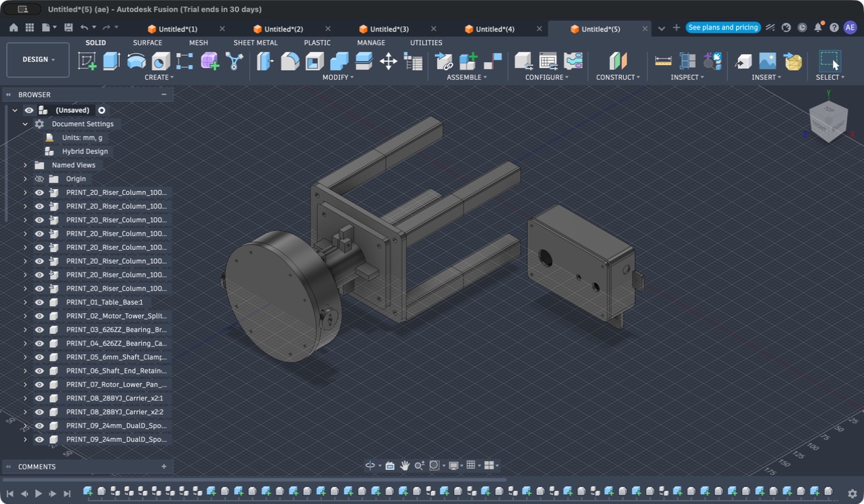Open the INSPECT dropdown menu
864x504 pixels.
point(687,77)
